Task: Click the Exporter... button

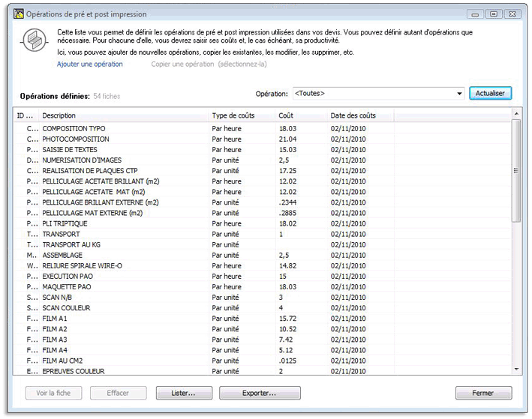Action: pyautogui.click(x=260, y=393)
